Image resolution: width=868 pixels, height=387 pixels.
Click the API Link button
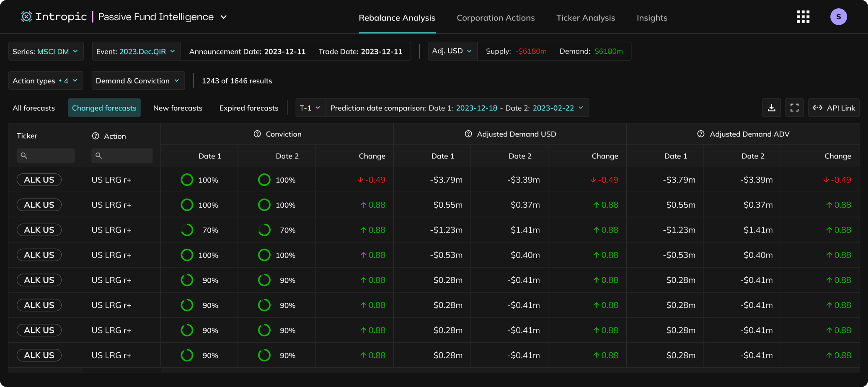pos(834,108)
